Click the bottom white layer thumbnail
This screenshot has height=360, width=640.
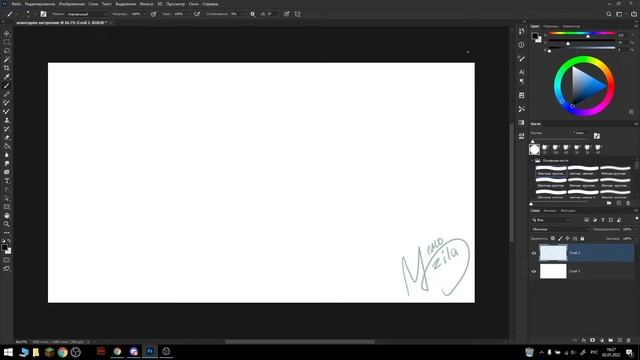point(553,271)
